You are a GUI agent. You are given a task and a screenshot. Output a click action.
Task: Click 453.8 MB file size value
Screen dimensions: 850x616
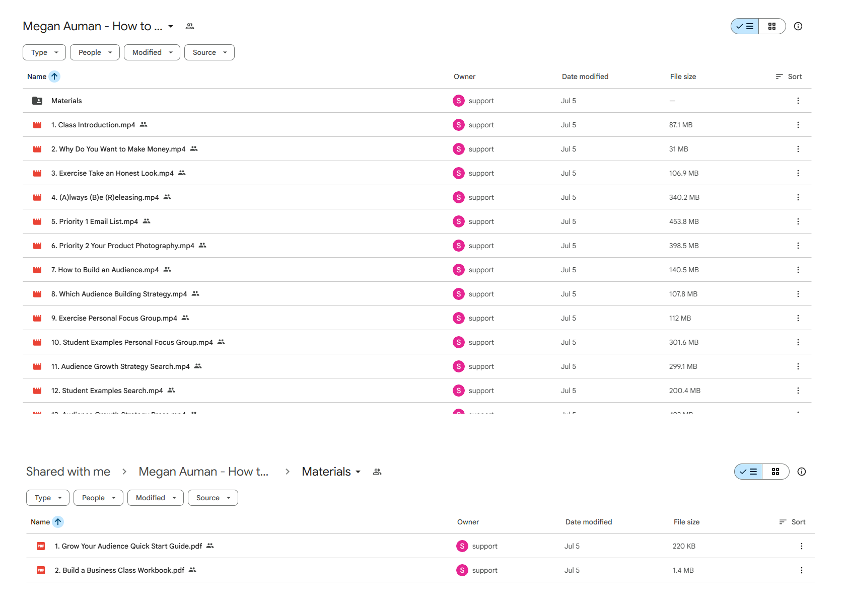point(684,221)
